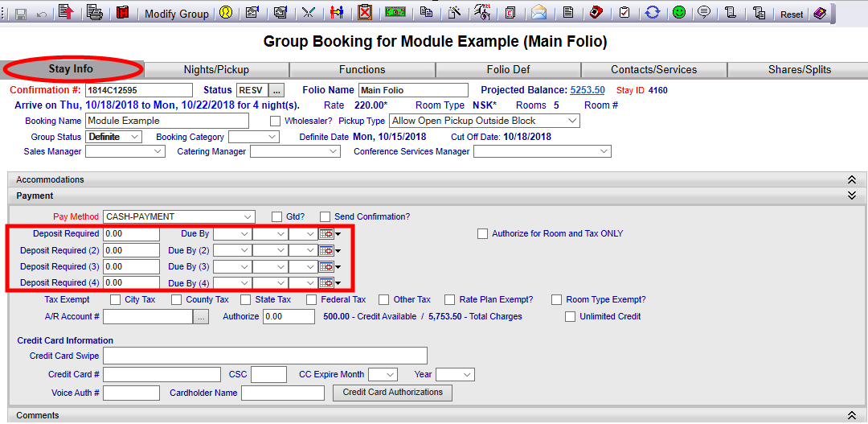Click the A/R Account ellipsis button
Viewport: 868px width, 424px height.
pos(201,316)
